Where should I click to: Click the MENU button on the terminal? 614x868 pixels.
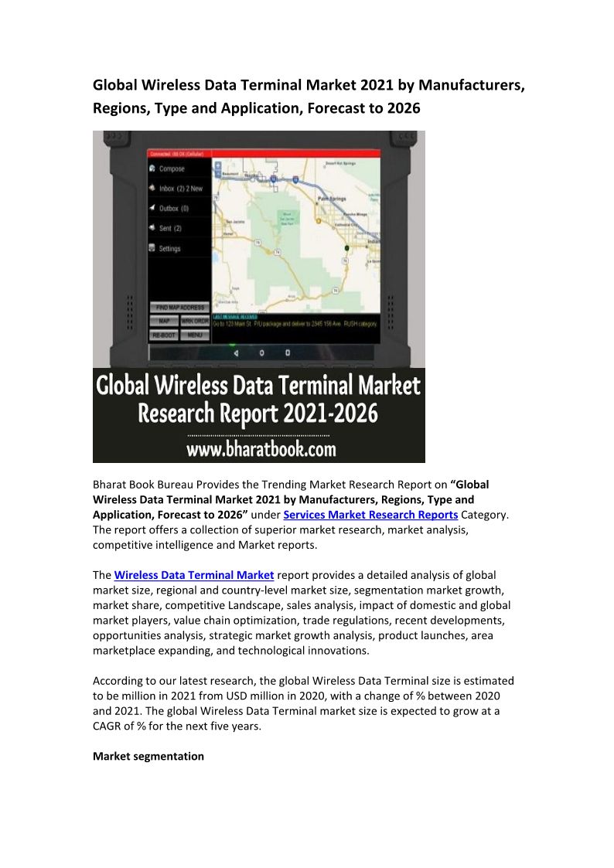click(195, 335)
